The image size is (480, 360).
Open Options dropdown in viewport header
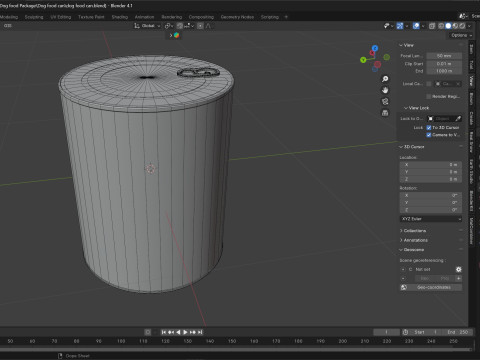[x=461, y=35]
